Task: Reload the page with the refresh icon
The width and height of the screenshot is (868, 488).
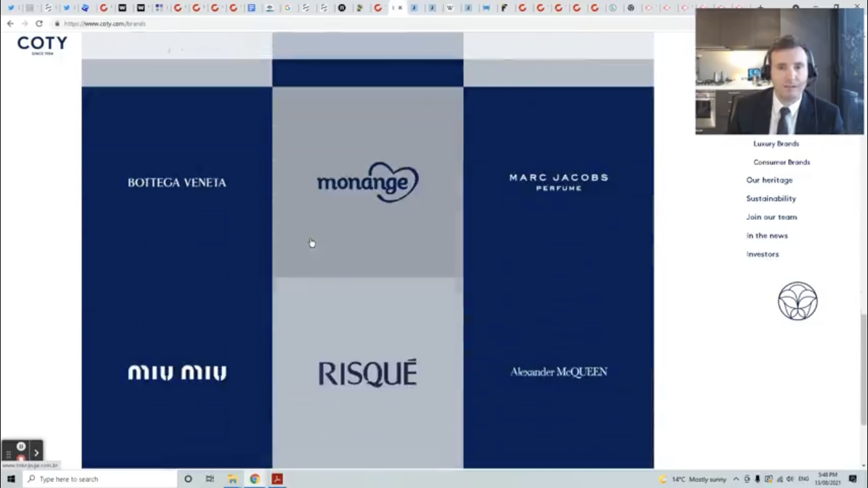Action: pyautogui.click(x=39, y=23)
